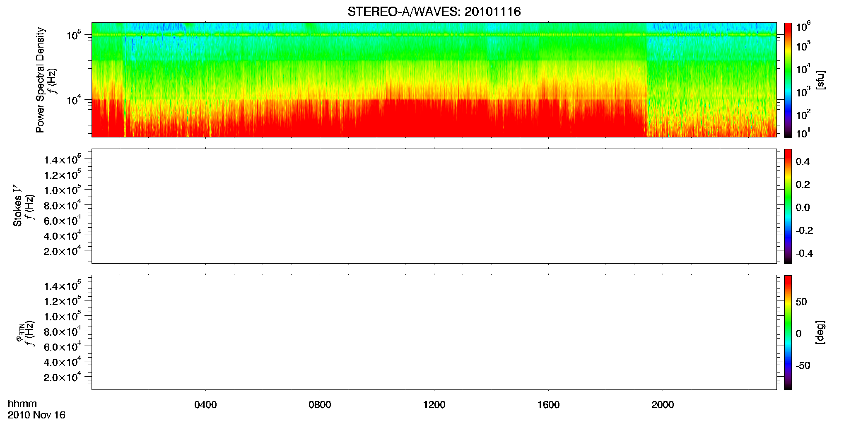Click the 10^5 frequency tick of the spectrogram
The height and width of the screenshot is (447, 868).
(x=74, y=35)
